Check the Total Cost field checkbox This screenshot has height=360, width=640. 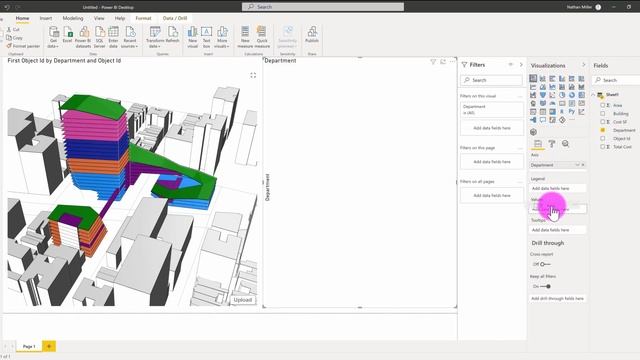coord(602,147)
